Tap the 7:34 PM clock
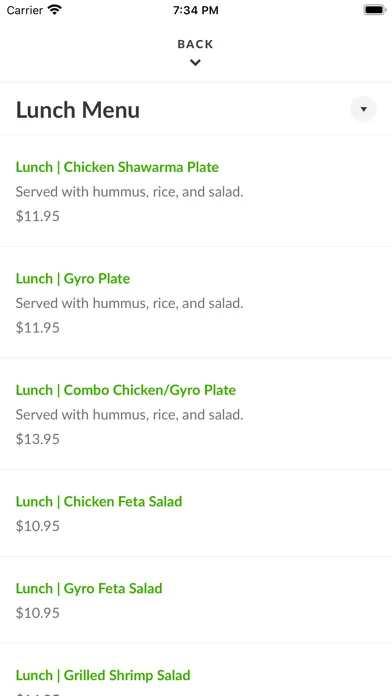The image size is (392, 696). pyautogui.click(x=196, y=10)
